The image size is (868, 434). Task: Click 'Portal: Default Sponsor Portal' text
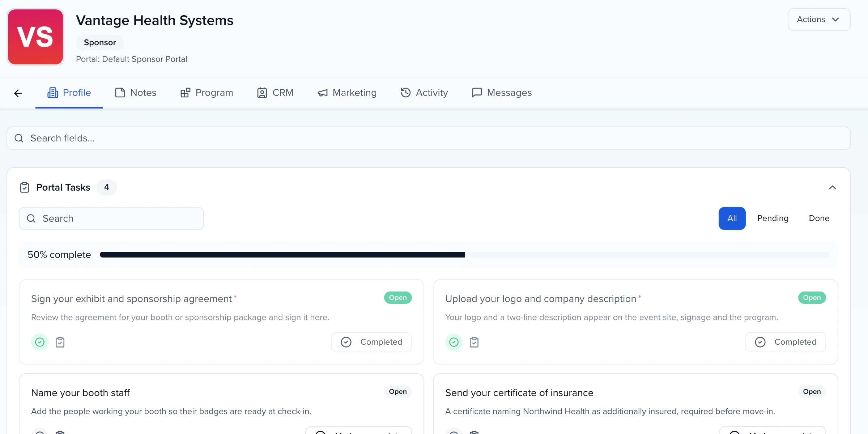point(132,59)
